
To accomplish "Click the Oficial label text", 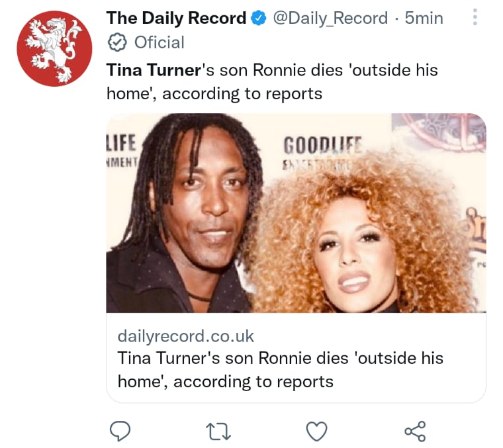I will [x=159, y=42].
